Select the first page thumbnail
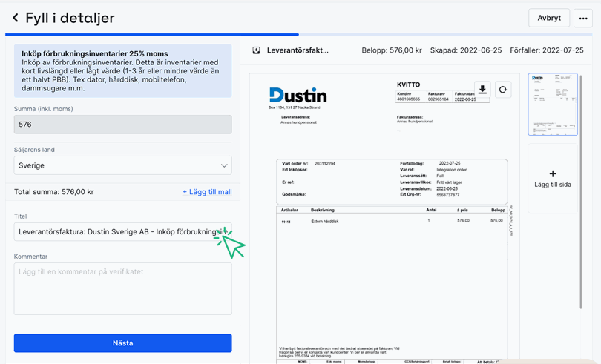 point(552,105)
